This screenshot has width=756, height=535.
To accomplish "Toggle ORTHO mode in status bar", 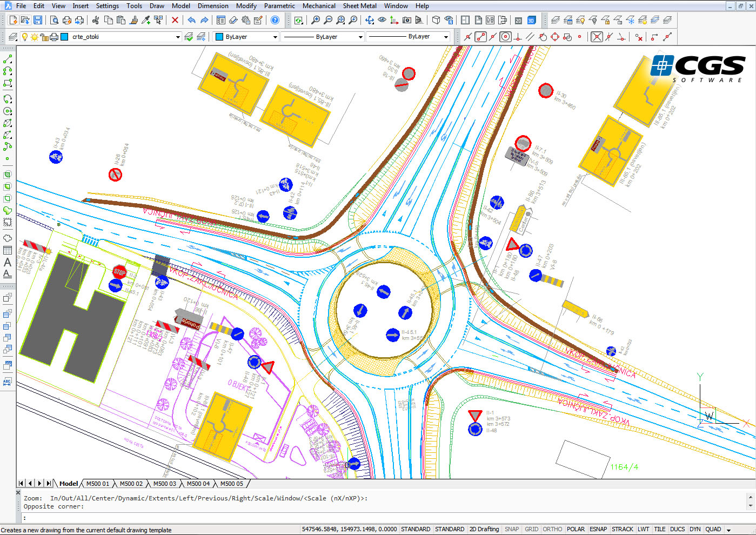I will pos(552,530).
